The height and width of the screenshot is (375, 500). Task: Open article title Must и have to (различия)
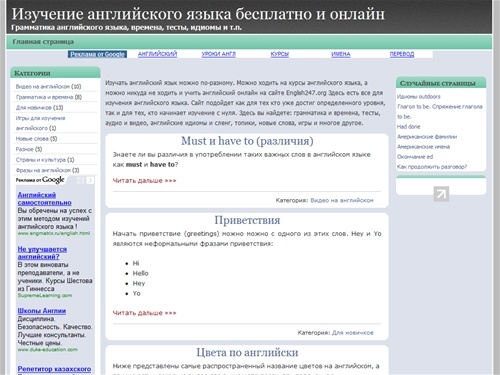coord(247,141)
